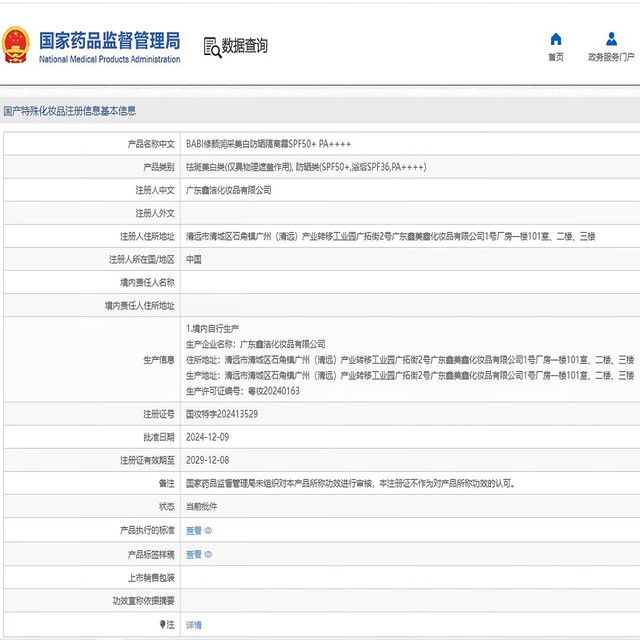The image size is (640, 640).
Task: Click the eye icon beside 产品执行的标准 查看
Action: pyautogui.click(x=208, y=531)
